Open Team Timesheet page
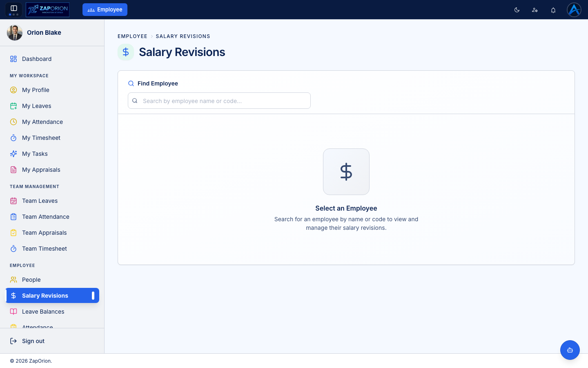The height and width of the screenshot is (368, 588). point(52,249)
